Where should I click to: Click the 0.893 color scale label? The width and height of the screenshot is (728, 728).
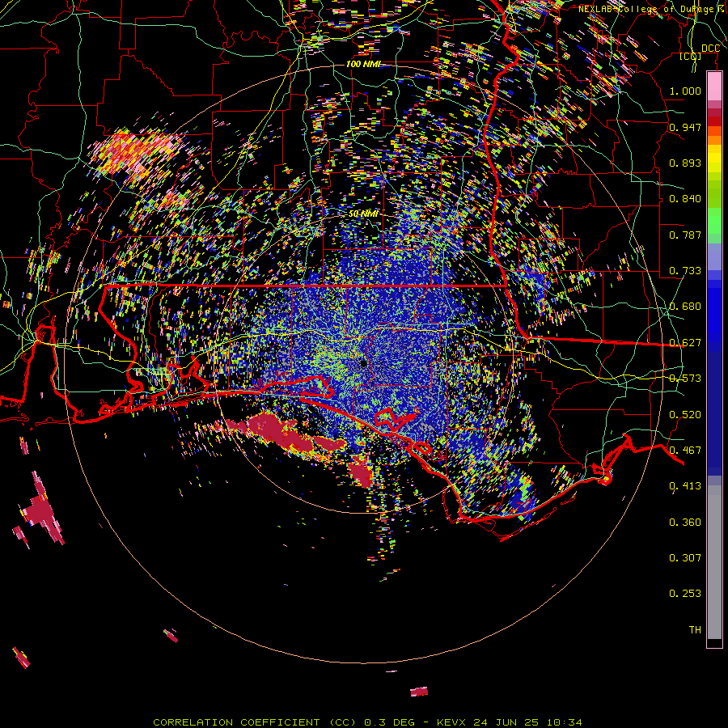point(685,163)
